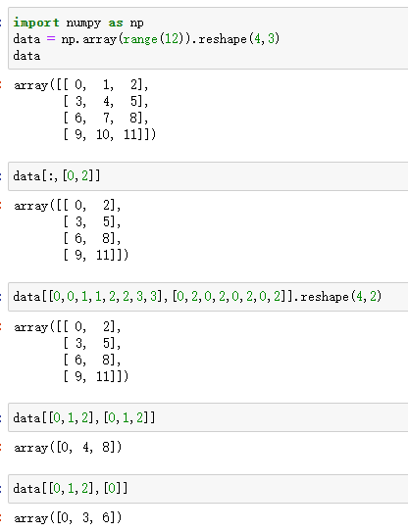
Task: Click the import keyword
Action: coord(36,23)
